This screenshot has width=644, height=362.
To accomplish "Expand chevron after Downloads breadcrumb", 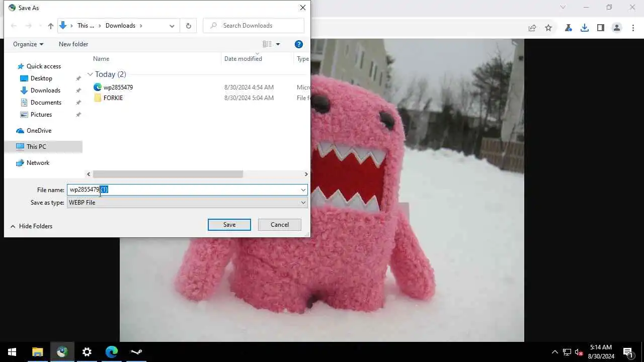I will tap(141, 26).
